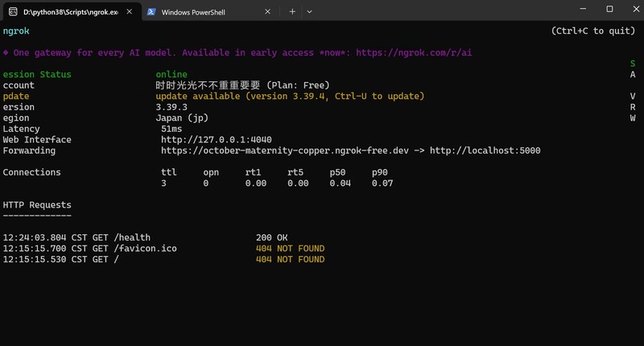The height and width of the screenshot is (346, 644).
Task: Click the 'p90' connections column header
Action: click(x=379, y=172)
